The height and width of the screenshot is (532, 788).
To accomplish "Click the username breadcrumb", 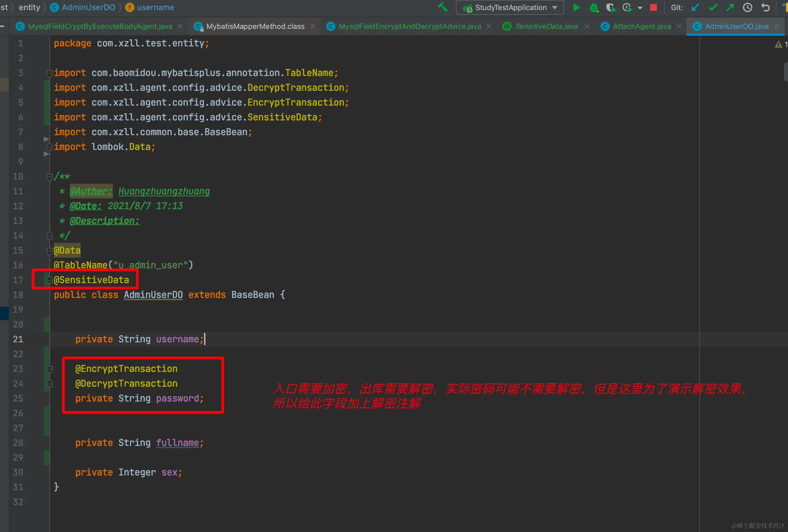I will (155, 7).
